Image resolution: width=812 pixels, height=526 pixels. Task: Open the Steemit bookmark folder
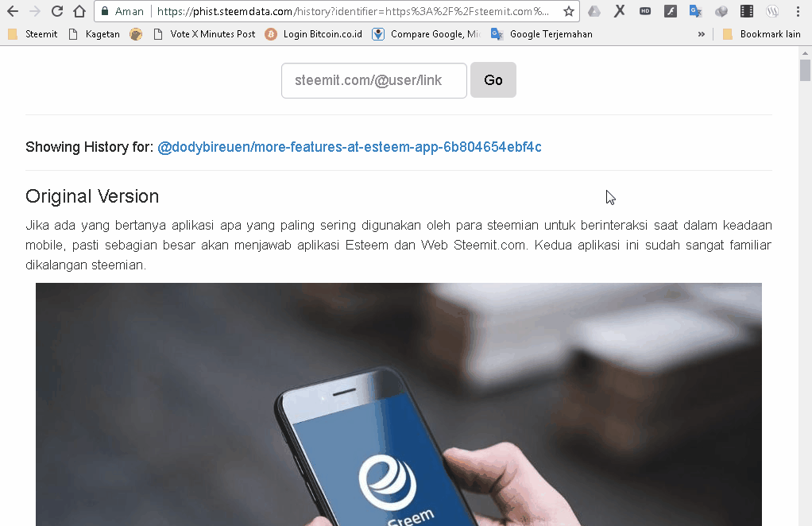click(33, 34)
